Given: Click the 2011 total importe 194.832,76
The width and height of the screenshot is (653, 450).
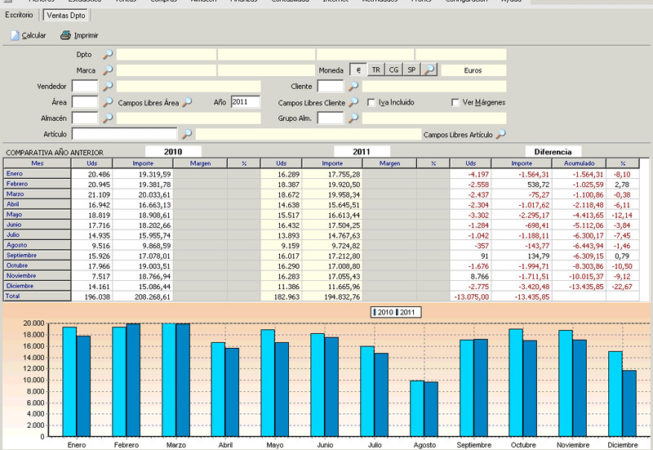Looking at the screenshot, I should [x=342, y=297].
